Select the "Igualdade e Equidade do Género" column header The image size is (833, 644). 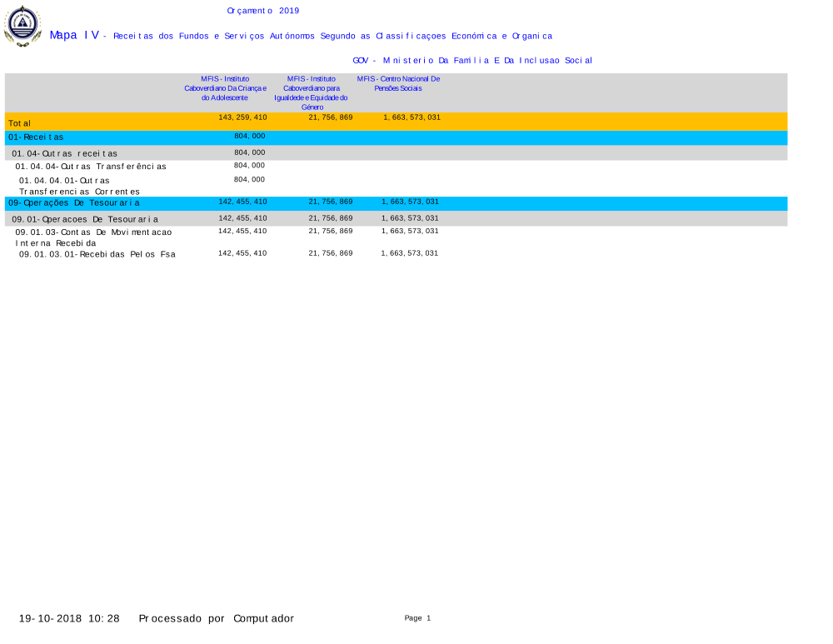[311, 92]
